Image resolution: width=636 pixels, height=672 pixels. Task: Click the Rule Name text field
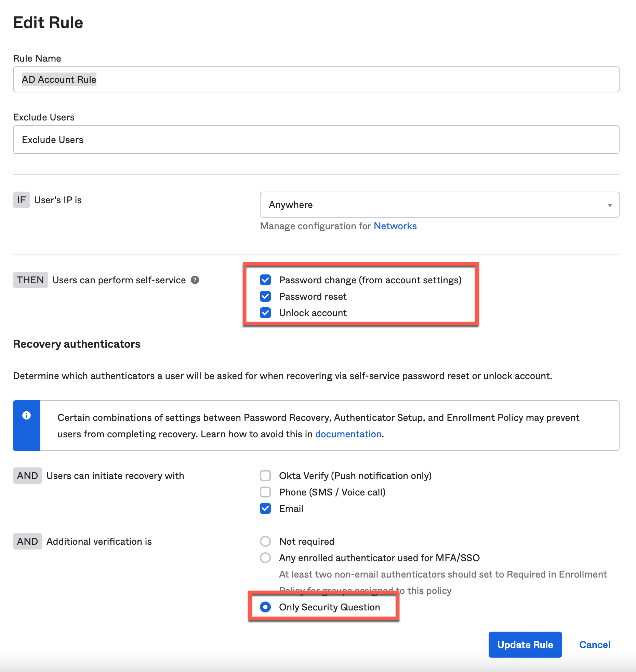click(316, 79)
